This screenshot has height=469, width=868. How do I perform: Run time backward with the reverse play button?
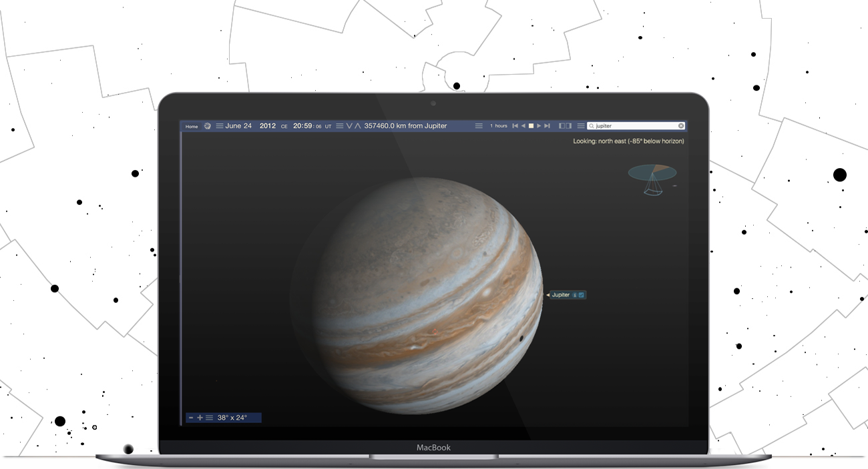pyautogui.click(x=523, y=125)
